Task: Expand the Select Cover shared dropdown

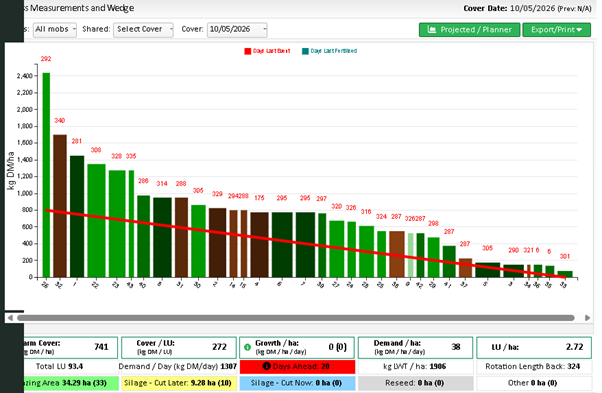Action: 143,29
